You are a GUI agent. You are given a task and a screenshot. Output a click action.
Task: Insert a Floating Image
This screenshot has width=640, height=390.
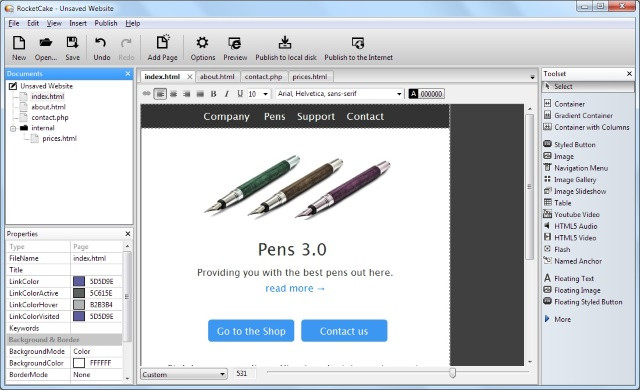pos(572,290)
